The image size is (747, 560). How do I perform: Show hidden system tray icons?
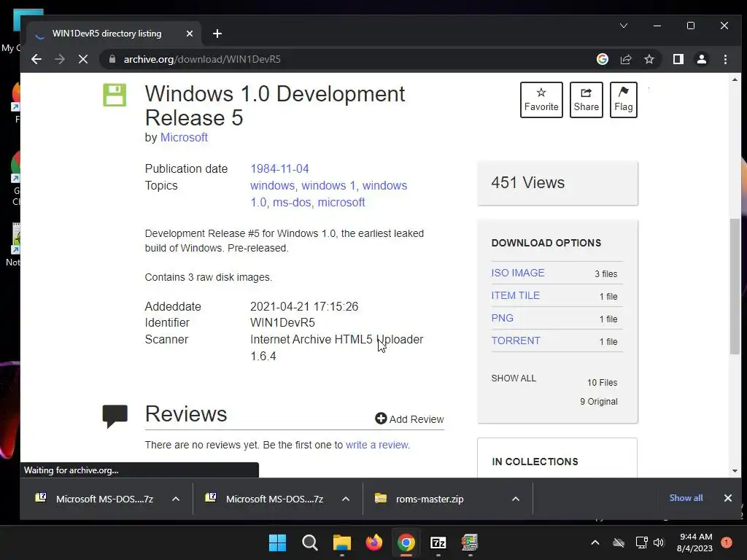pos(595,542)
